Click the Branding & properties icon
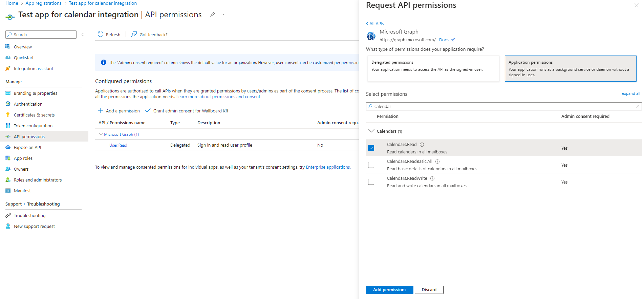Screen dimensions: 644x299 [8, 93]
